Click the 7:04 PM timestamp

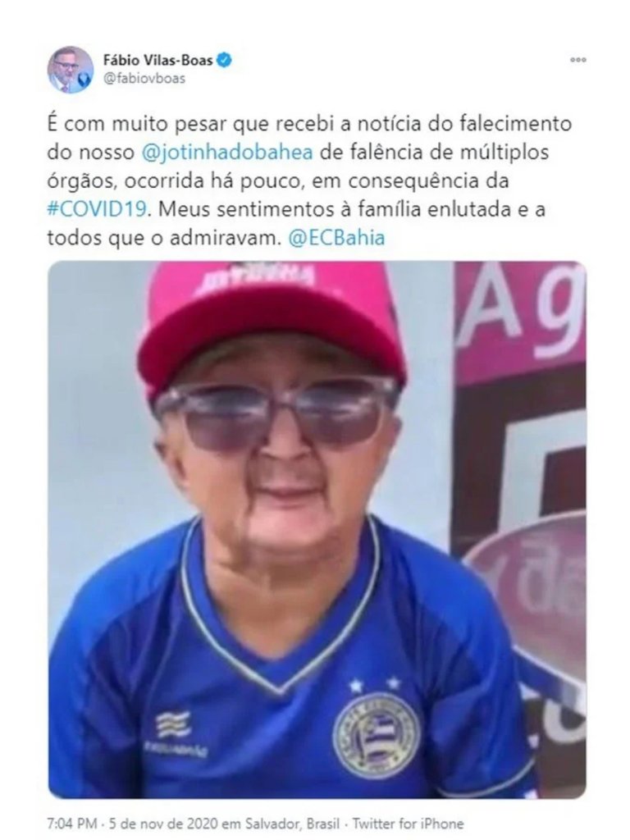[72, 823]
